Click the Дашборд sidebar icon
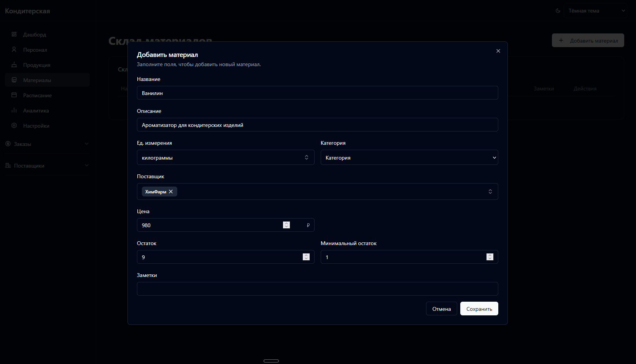The image size is (636, 364). click(14, 34)
